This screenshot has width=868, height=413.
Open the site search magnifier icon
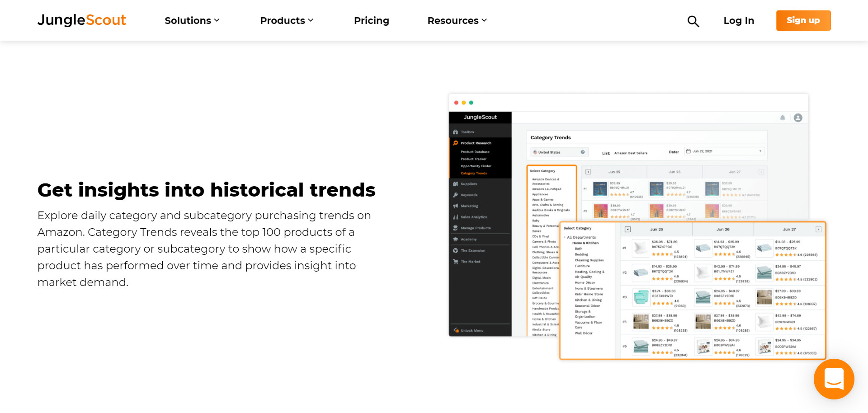tap(693, 21)
